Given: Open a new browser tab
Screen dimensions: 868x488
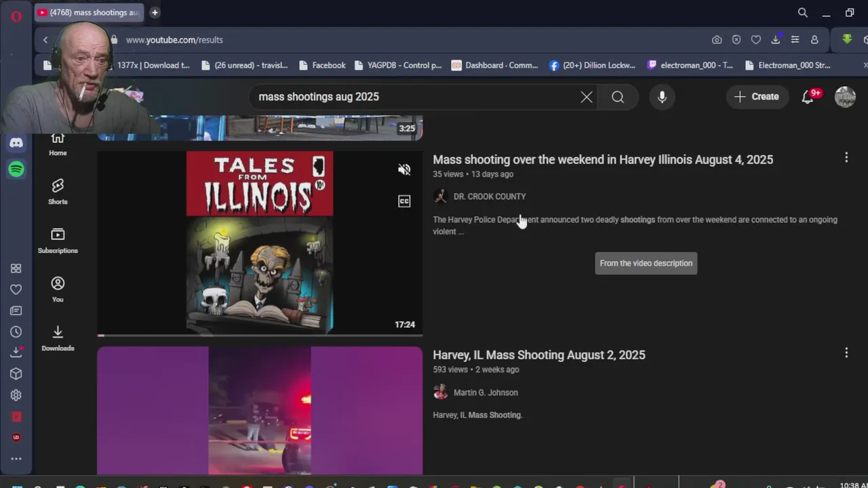Looking at the screenshot, I should [x=155, y=12].
